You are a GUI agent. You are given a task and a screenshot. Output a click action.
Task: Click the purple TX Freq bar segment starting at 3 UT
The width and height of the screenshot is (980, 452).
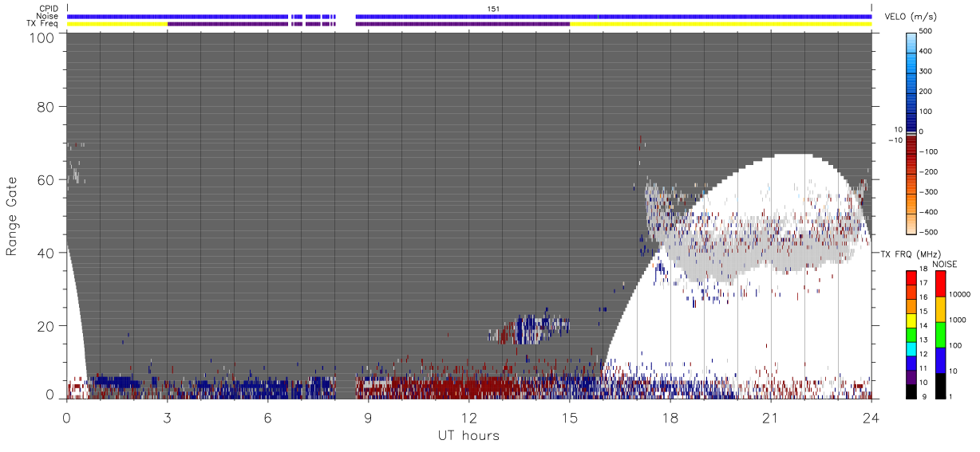[227, 24]
